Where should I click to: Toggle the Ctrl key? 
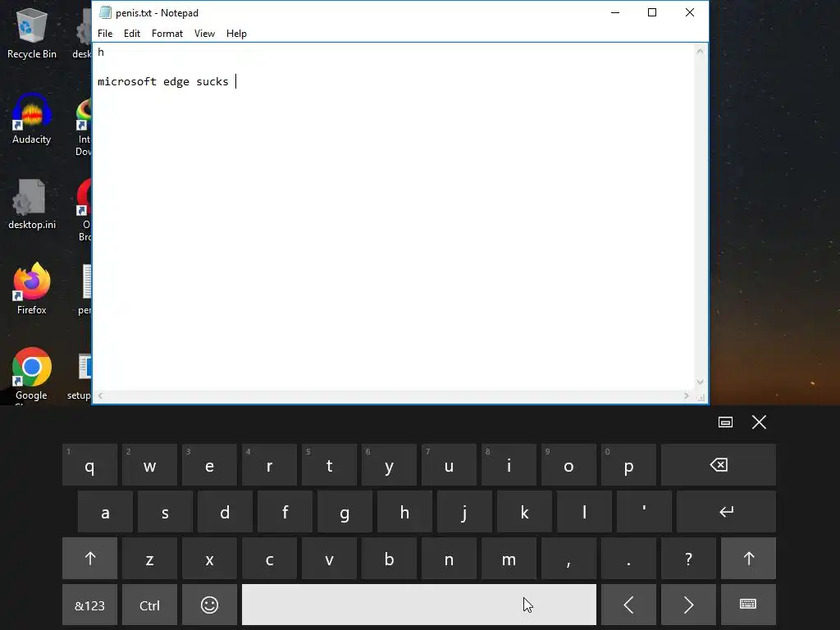pyautogui.click(x=149, y=605)
